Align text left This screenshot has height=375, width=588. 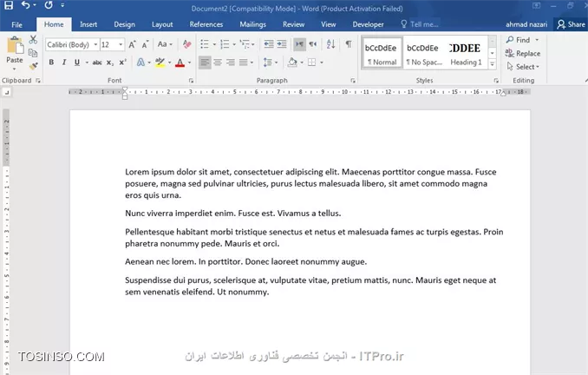pyautogui.click(x=205, y=62)
